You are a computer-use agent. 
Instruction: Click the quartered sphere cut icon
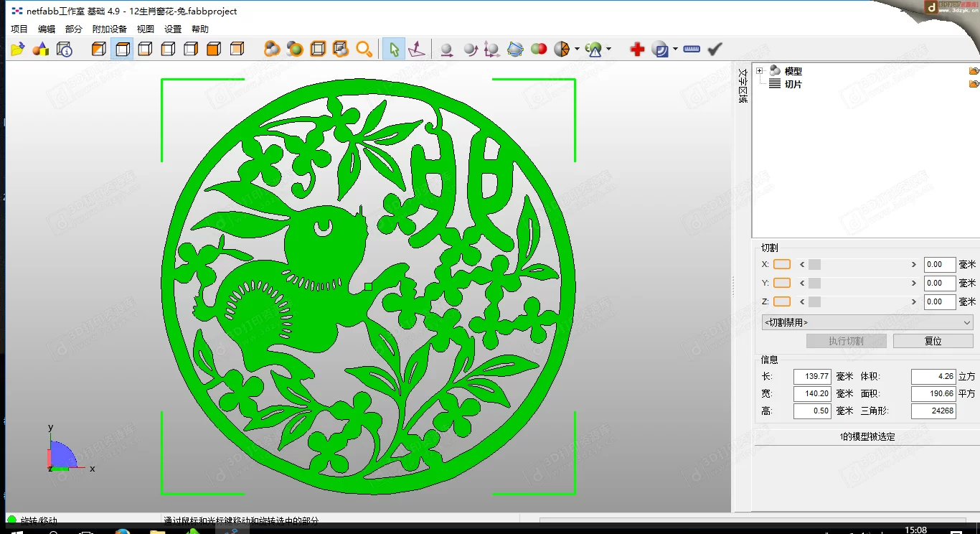coord(562,49)
